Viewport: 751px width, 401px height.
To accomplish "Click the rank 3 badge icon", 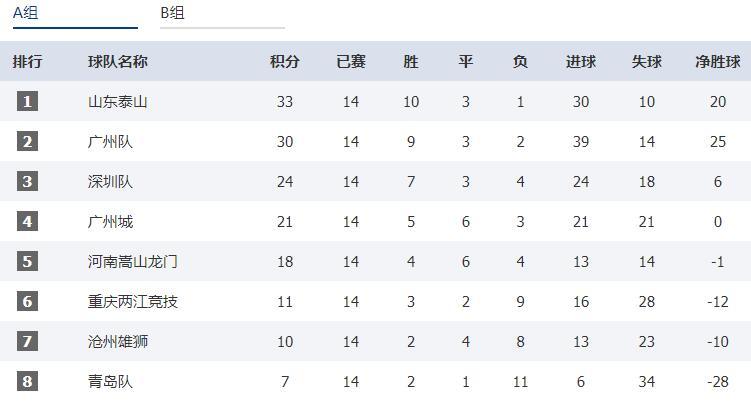I will click(x=27, y=182).
